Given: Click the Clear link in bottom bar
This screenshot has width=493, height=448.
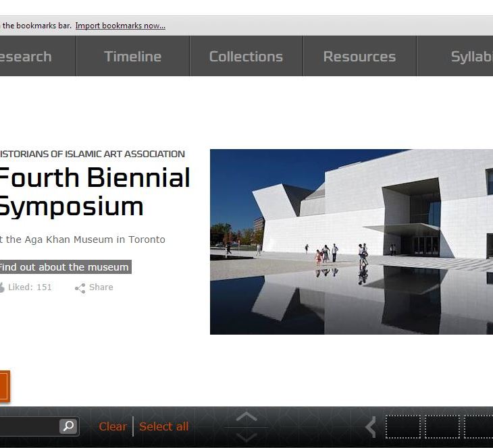Looking at the screenshot, I should (x=112, y=426).
